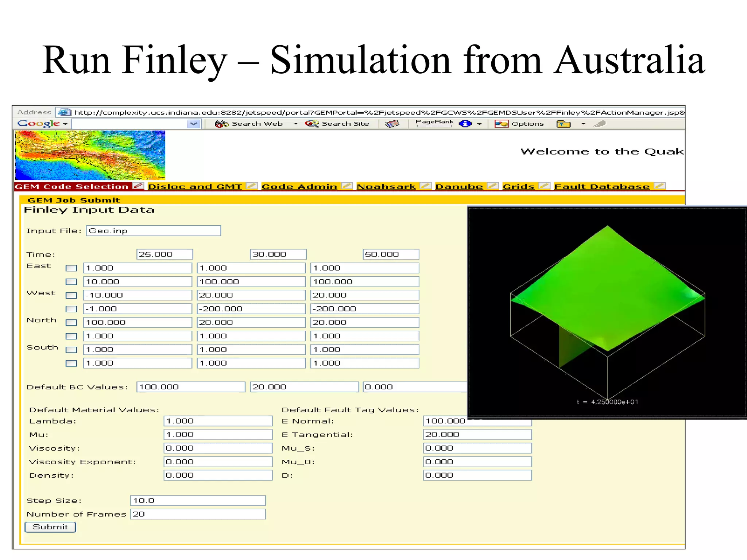Click the Number of Frames field
Viewport: 747px width, 560px height.
point(198,514)
